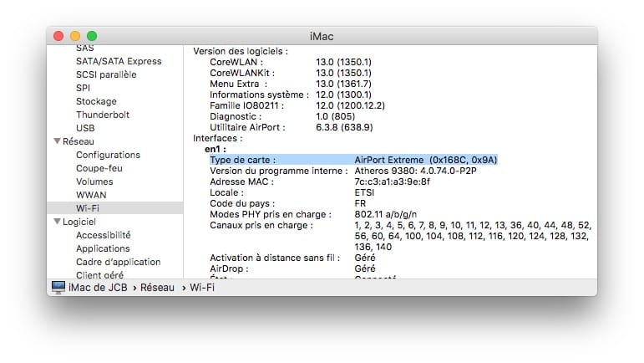Viewport: 644px width, 363px height.
Task: Click the 'Adresse MAC :' label
Action: pyautogui.click(x=241, y=181)
